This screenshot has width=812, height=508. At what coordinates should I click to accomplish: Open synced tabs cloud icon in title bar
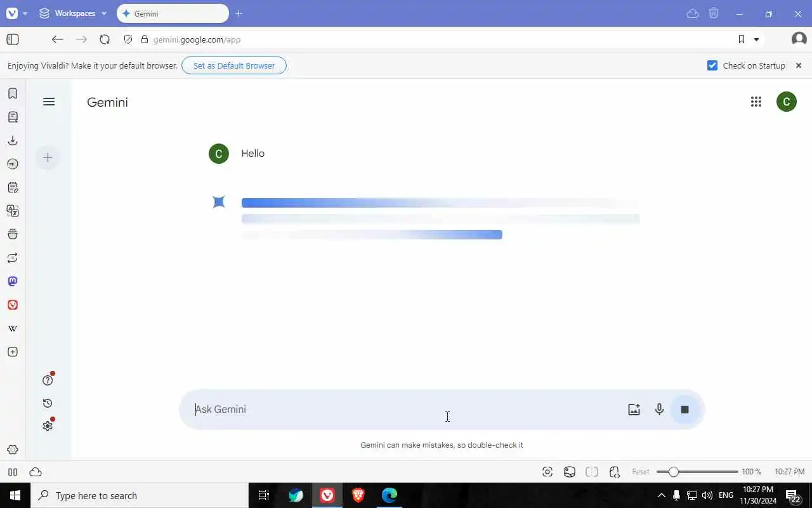[x=693, y=13]
